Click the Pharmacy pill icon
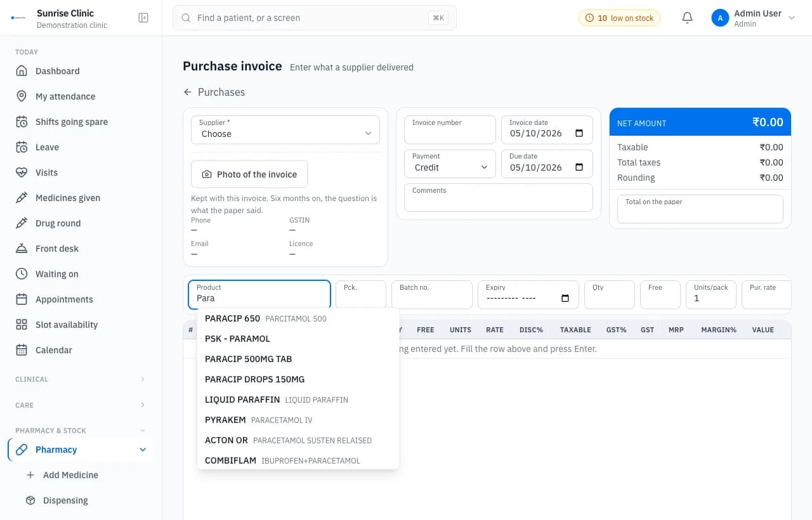Image resolution: width=812 pixels, height=520 pixels. click(x=22, y=450)
